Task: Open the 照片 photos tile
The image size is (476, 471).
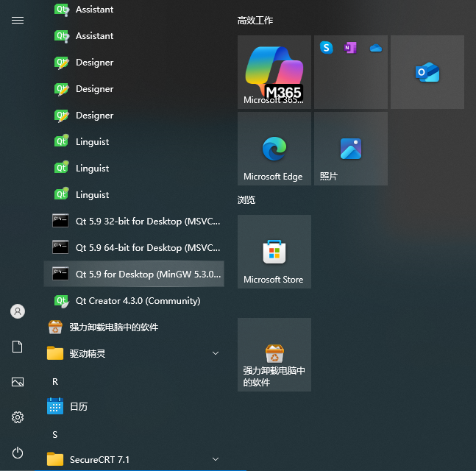Action: [351, 149]
